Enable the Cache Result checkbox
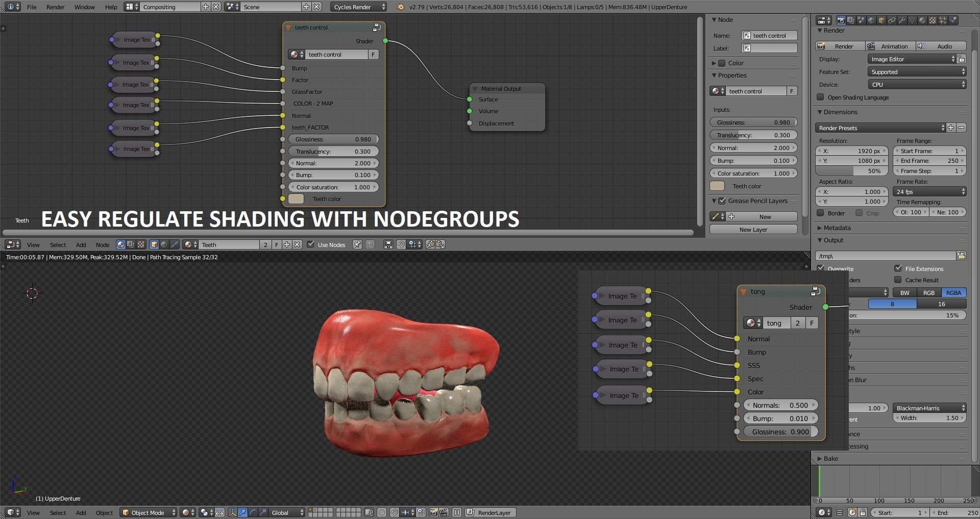 point(898,280)
